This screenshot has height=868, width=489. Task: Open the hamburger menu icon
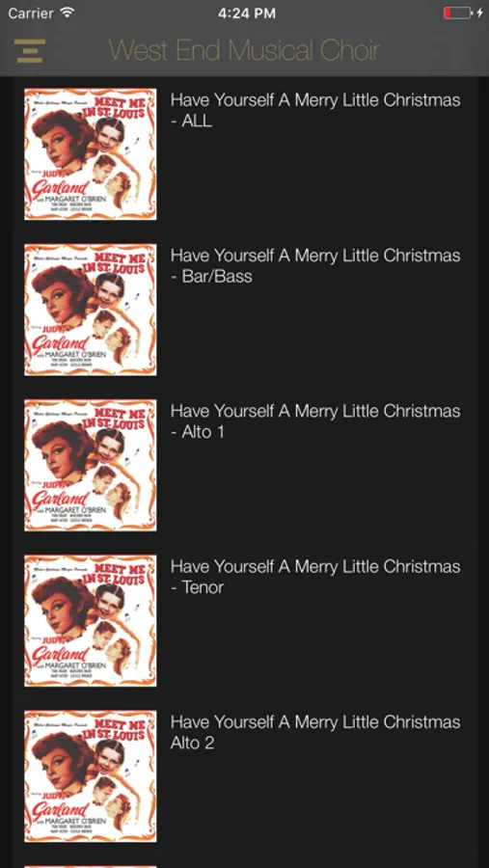[29, 50]
